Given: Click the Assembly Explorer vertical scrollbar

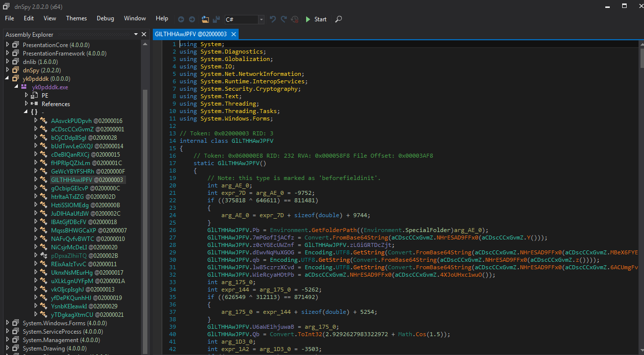Looking at the screenshot, I should [x=144, y=198].
